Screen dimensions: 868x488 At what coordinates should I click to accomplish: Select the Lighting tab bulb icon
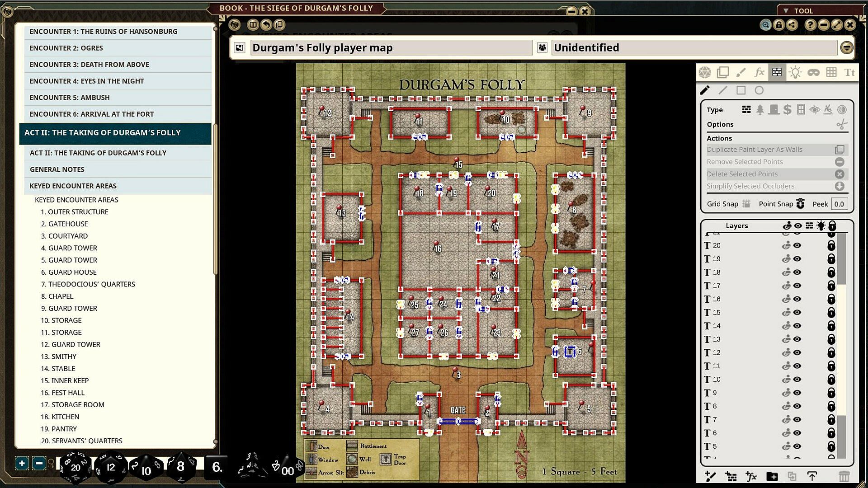pos(795,73)
